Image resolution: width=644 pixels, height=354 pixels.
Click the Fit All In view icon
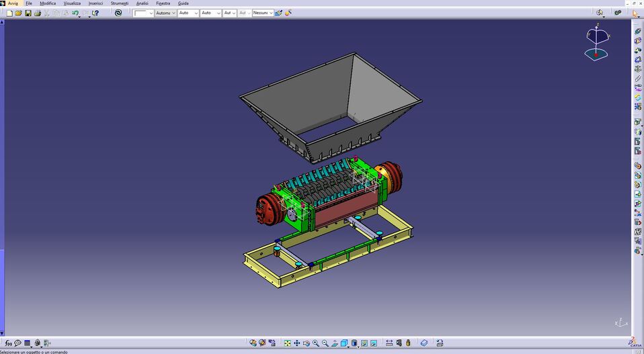click(x=287, y=343)
